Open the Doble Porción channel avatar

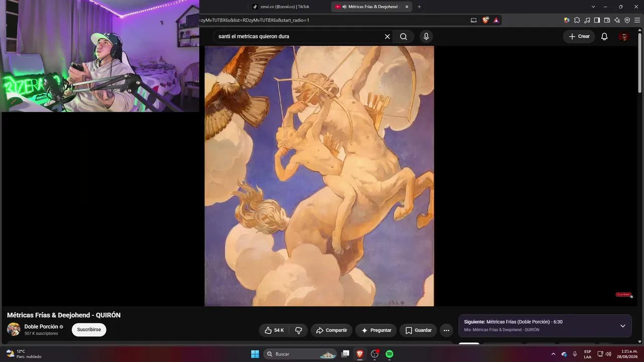pyautogui.click(x=14, y=329)
